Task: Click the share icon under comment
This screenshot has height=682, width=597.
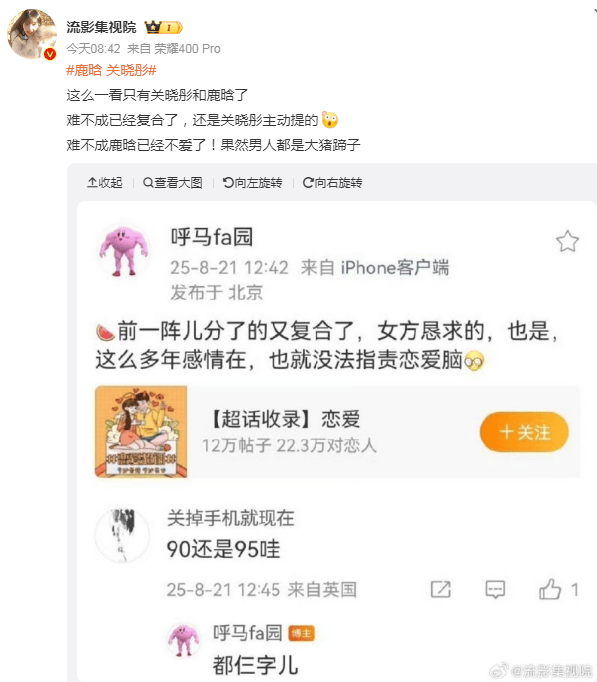Action: pos(440,589)
